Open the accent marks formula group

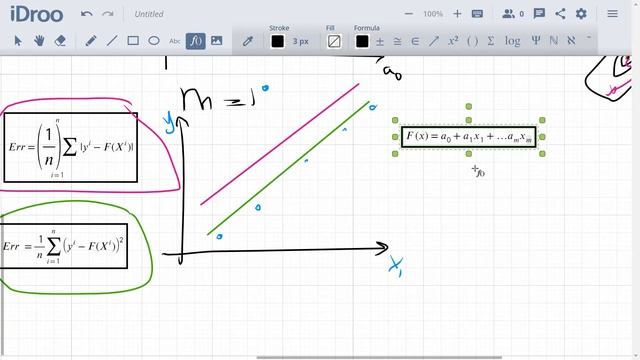coord(589,38)
